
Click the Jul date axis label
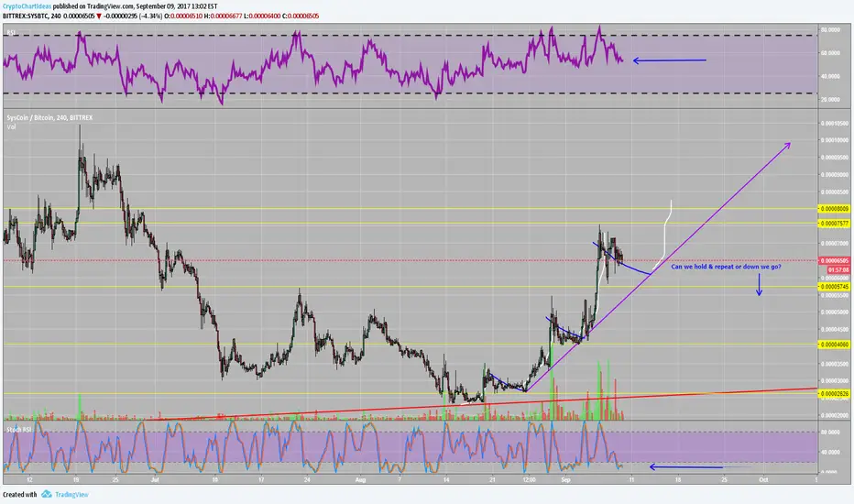pyautogui.click(x=155, y=479)
